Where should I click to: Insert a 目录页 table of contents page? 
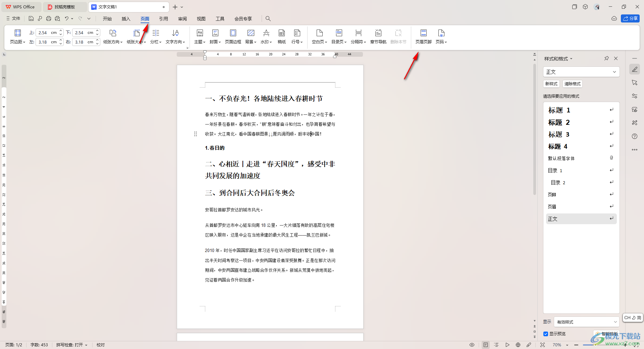(339, 37)
